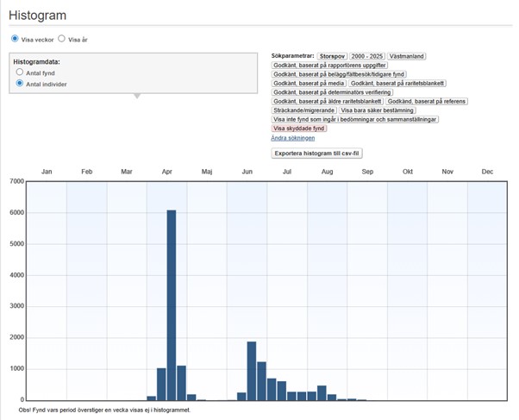Viewport: 519px width, 420px height.
Task: Click the highest June histogram bar
Action: point(252,371)
